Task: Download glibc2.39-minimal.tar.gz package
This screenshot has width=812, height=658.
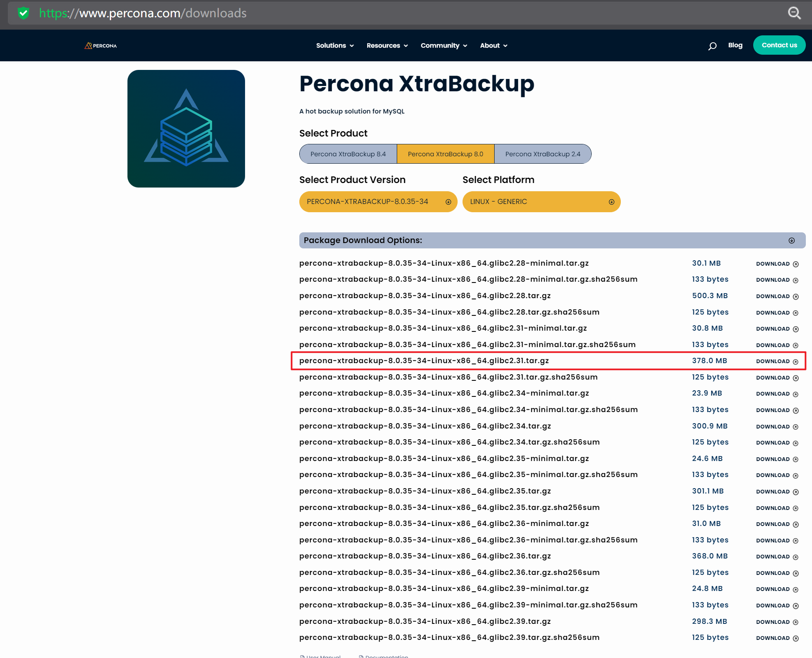Action: pyautogui.click(x=777, y=589)
